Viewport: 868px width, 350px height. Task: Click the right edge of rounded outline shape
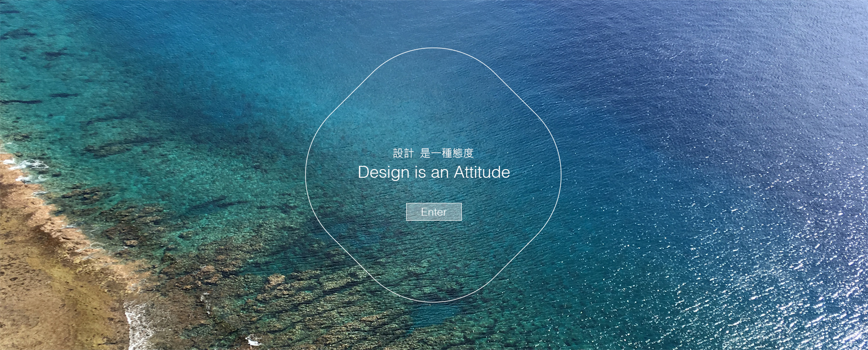[x=561, y=175]
